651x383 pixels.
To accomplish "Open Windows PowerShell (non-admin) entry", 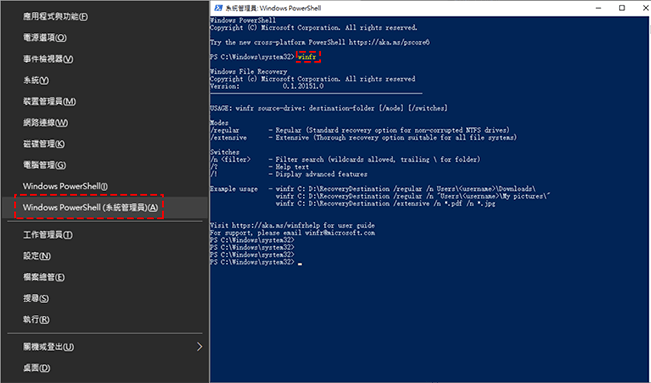I will pyautogui.click(x=65, y=186).
